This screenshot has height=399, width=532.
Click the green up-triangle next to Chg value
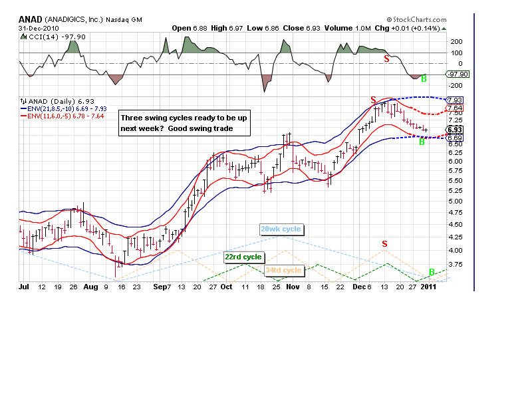(444, 29)
